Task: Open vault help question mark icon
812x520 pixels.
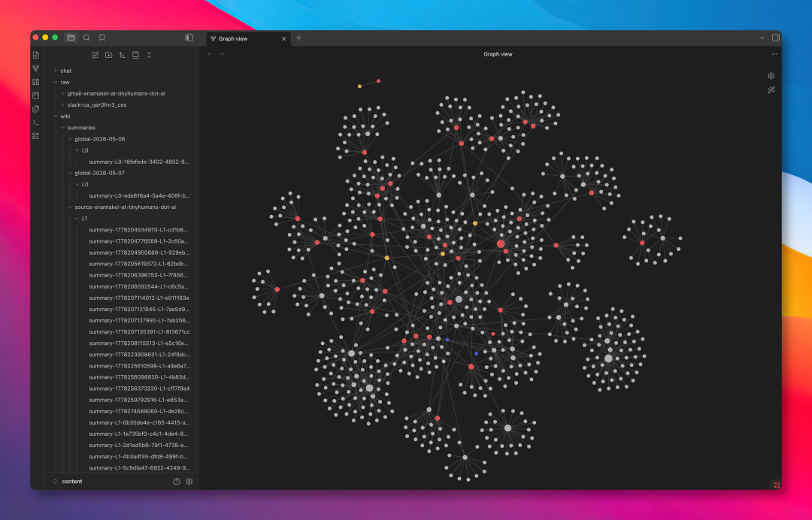Action: pyautogui.click(x=177, y=481)
